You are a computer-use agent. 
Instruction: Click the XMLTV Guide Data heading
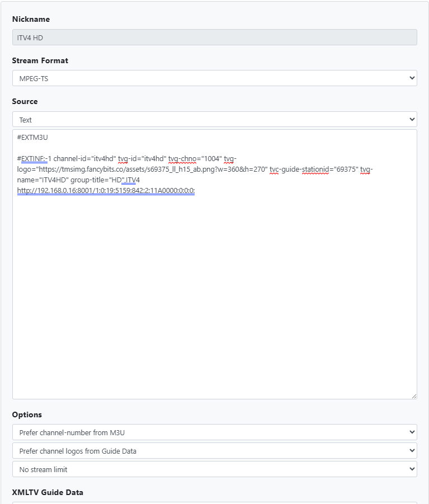pyautogui.click(x=48, y=492)
